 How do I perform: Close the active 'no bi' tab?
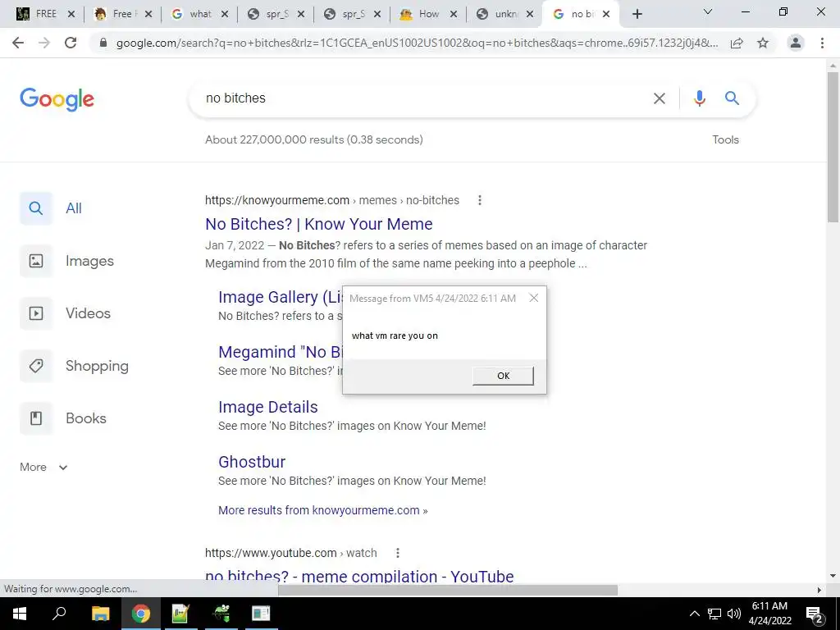click(606, 15)
